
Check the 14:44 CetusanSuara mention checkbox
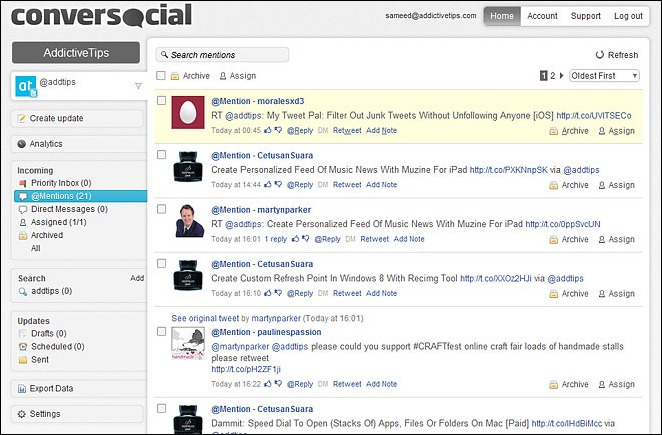pos(162,155)
